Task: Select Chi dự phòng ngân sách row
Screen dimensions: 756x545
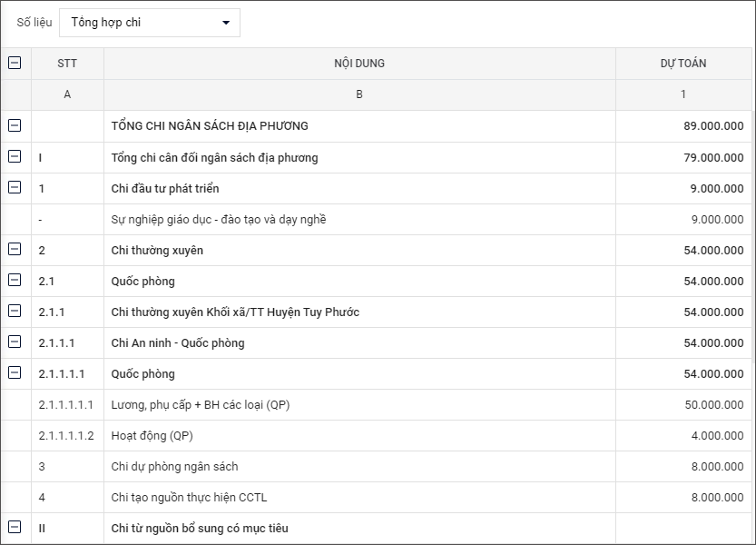Action: pos(174,466)
